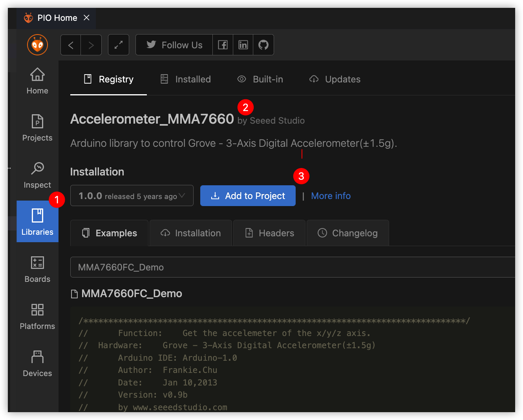Open the LinkedIn page icon
Image resolution: width=523 pixels, height=420 pixels.
[x=243, y=45]
